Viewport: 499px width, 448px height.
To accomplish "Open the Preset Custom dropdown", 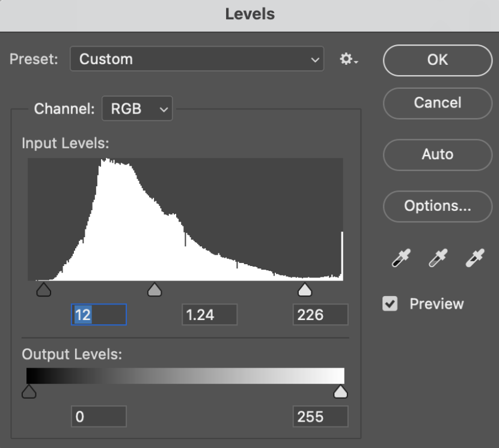I will point(197,59).
